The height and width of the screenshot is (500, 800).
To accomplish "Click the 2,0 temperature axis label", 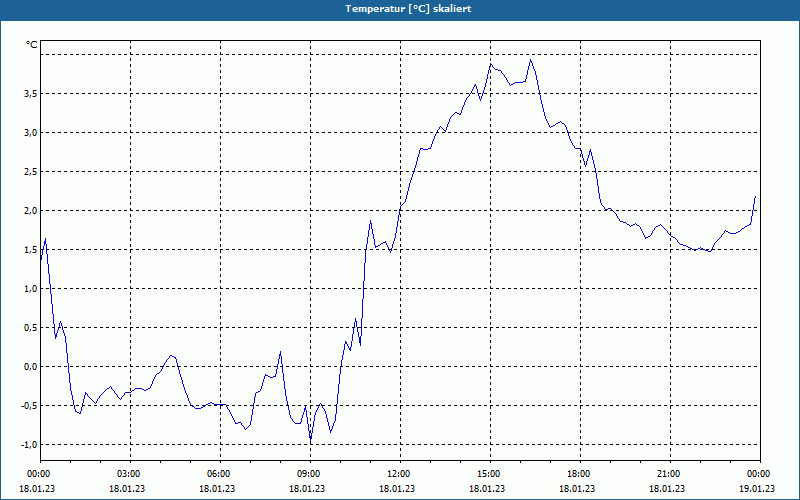I will pos(30,211).
